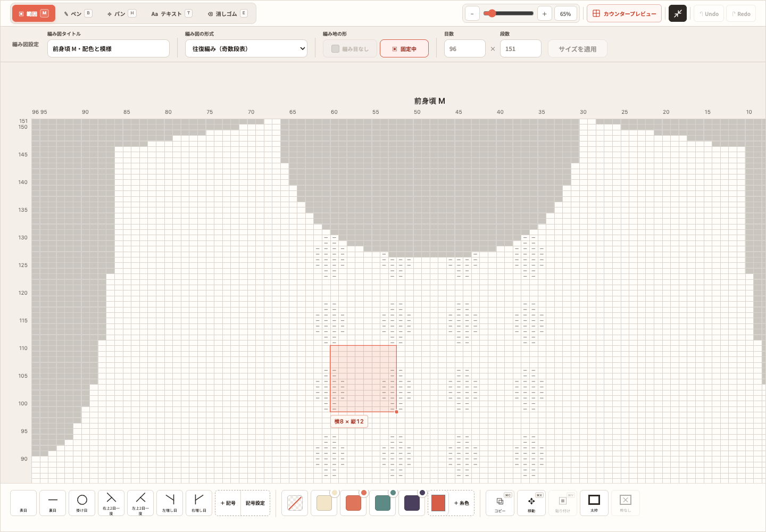Select the dark purple yarn color swatch

coord(412,503)
